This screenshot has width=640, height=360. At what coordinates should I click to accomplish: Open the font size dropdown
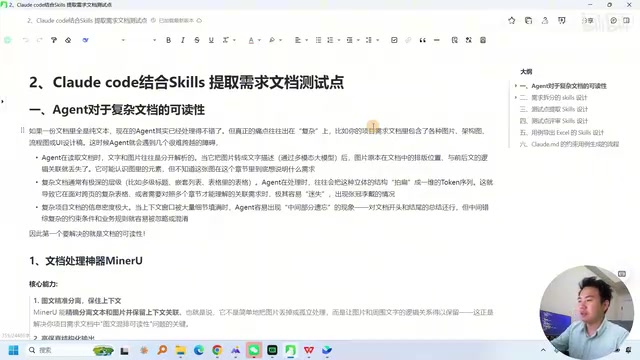click(x=154, y=40)
